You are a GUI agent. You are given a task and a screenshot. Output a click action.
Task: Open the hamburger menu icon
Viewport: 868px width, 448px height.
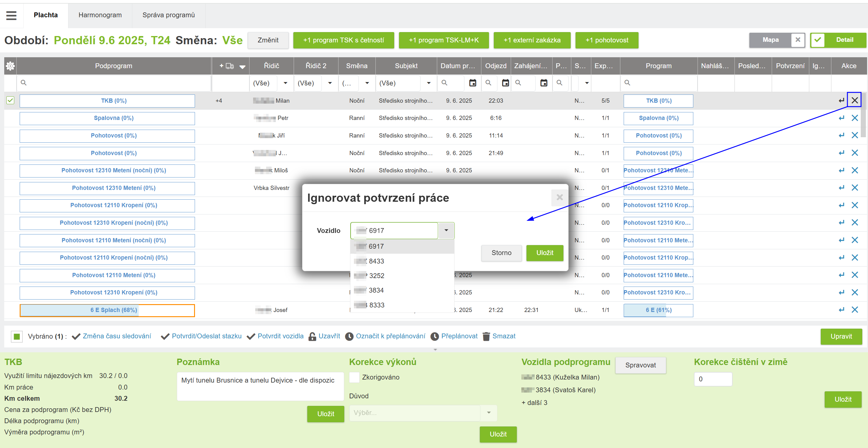click(11, 15)
